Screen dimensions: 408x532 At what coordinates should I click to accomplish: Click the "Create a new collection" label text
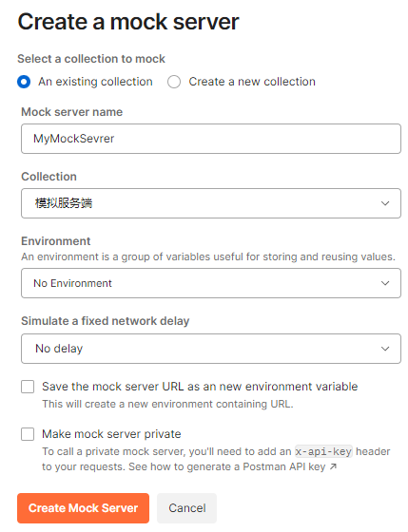(x=252, y=82)
